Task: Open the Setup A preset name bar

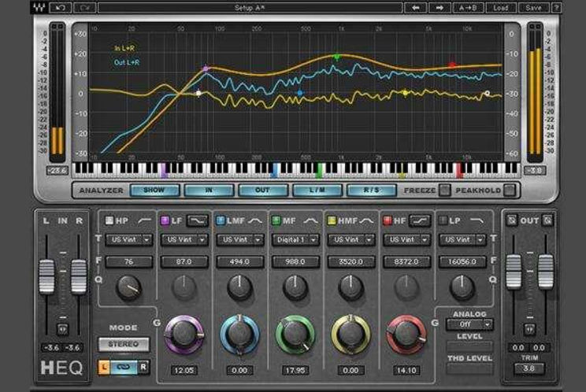Action: [x=250, y=7]
